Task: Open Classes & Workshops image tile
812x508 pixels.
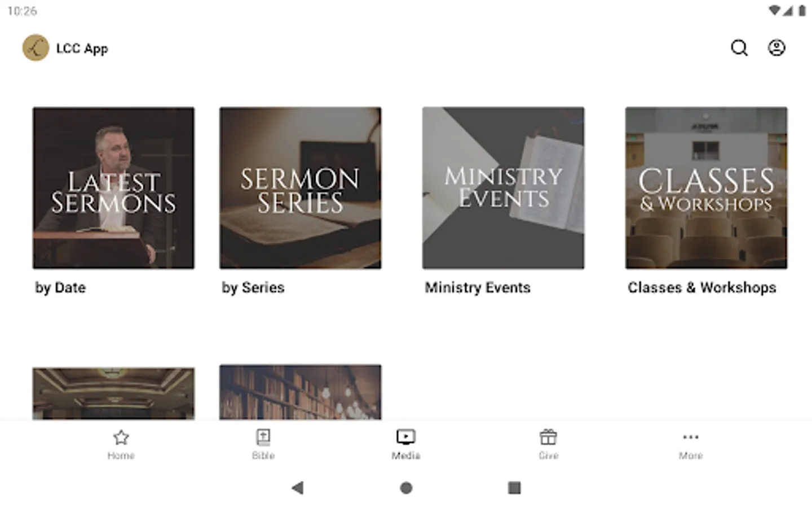Action: pos(707,188)
